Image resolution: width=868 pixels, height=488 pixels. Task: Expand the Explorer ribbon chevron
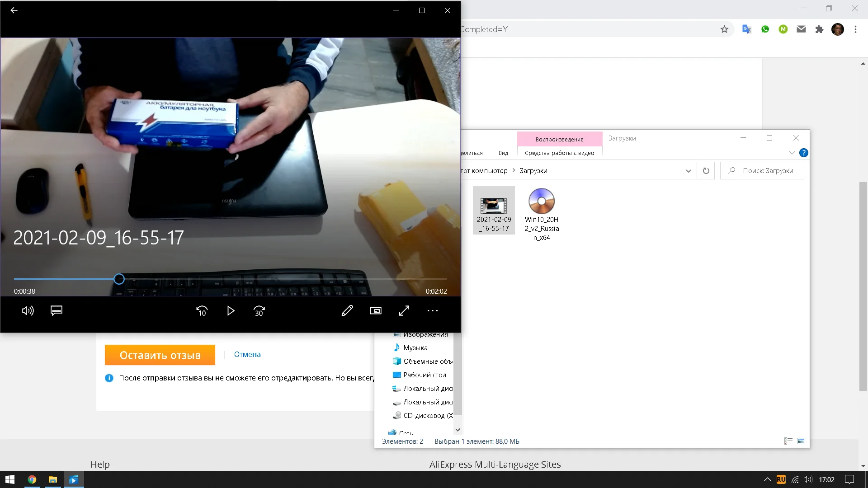pyautogui.click(x=792, y=153)
